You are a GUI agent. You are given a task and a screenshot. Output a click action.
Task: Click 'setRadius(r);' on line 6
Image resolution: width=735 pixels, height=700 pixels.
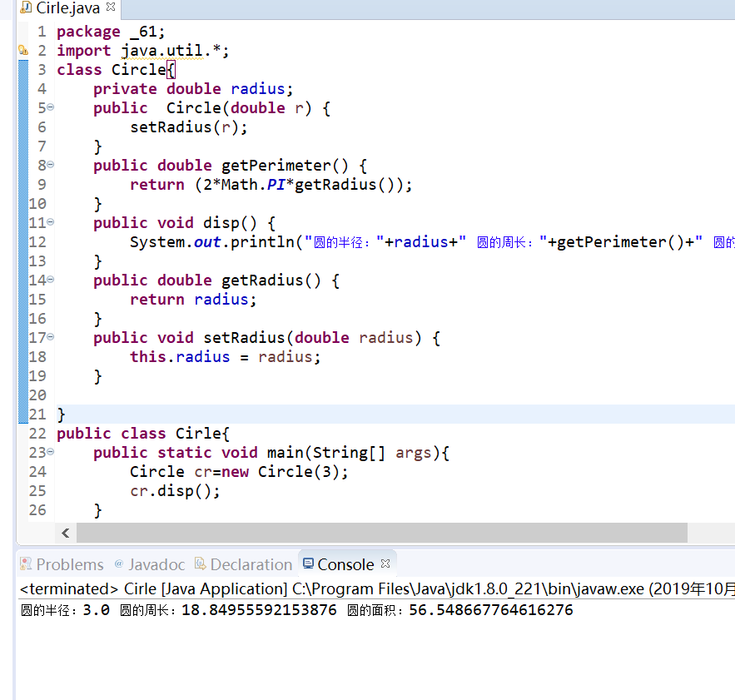(x=188, y=127)
